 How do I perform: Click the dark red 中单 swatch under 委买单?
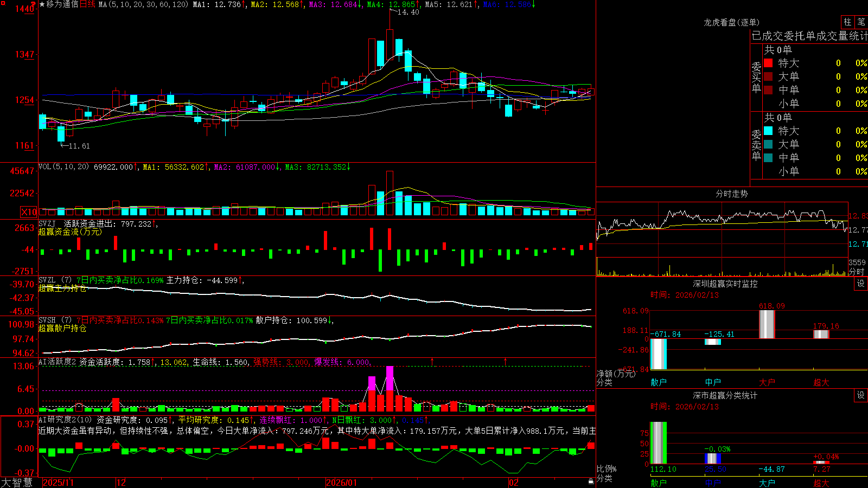[x=768, y=90]
